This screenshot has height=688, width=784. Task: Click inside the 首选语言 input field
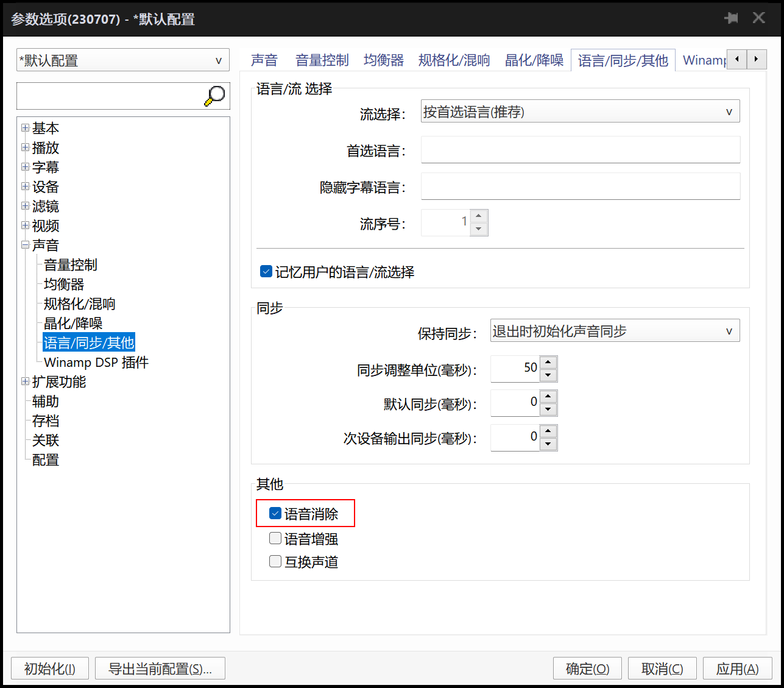(x=579, y=149)
